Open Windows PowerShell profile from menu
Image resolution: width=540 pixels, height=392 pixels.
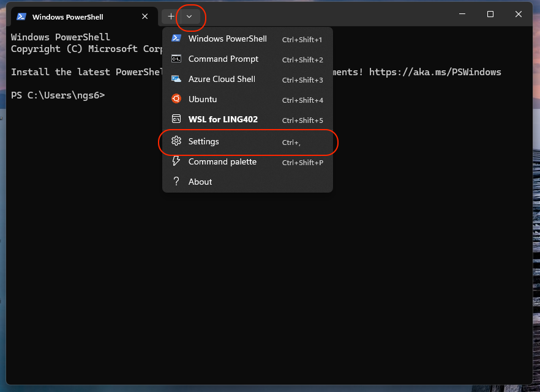247,39
